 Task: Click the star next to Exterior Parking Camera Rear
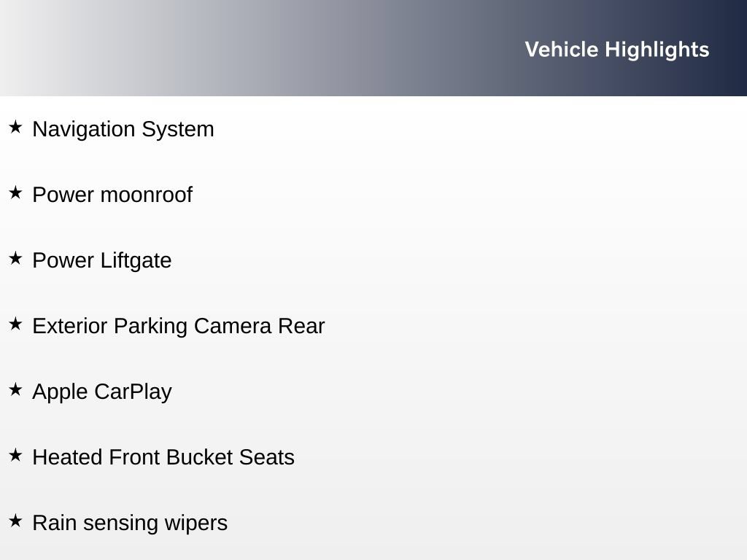(15, 324)
